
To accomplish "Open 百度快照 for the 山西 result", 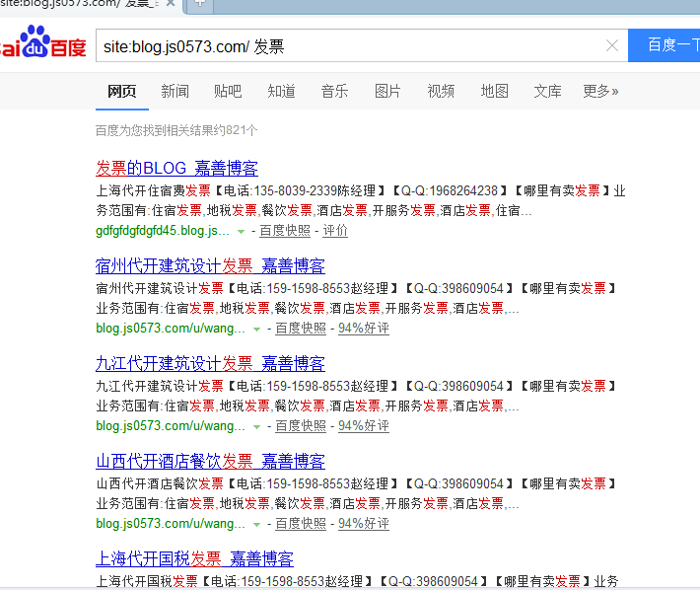I will coord(301,524).
